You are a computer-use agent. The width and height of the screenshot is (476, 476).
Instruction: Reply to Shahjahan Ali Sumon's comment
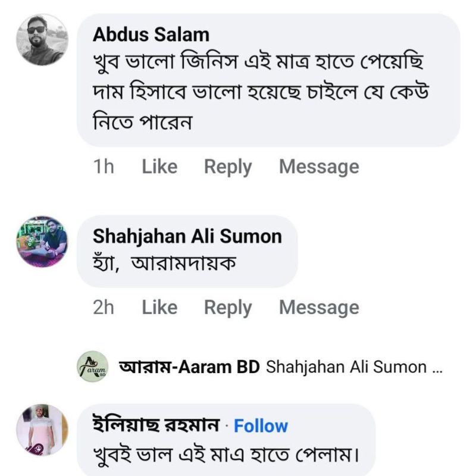[x=228, y=308]
